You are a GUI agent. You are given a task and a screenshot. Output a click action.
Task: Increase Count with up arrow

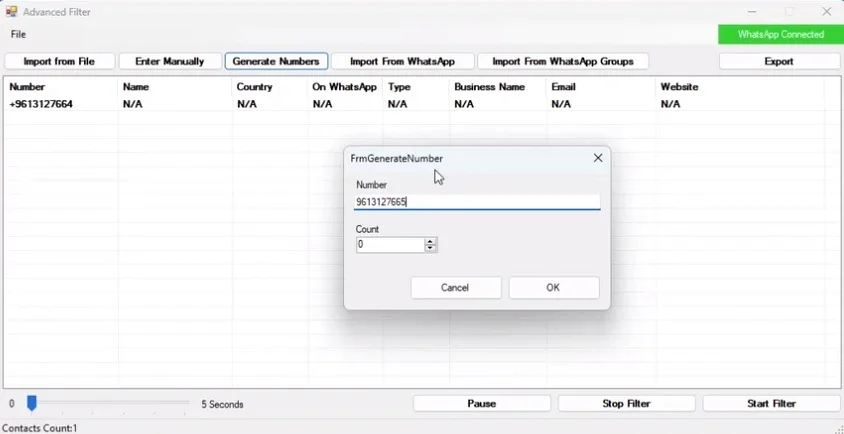[430, 241]
